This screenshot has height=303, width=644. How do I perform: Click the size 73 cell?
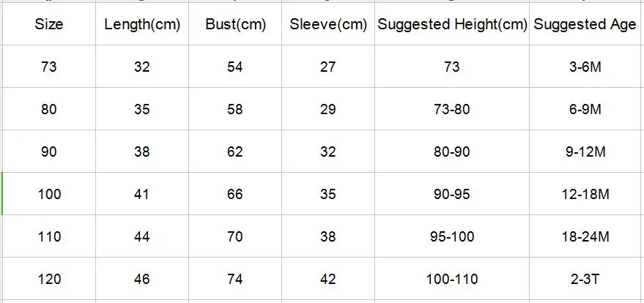tap(49, 67)
